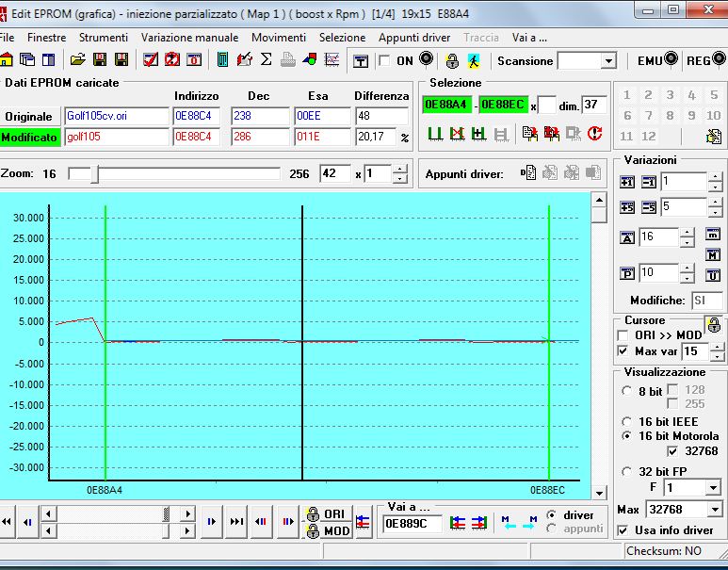Click the home icon in the toolbar
The width and height of the screenshot is (728, 570).
pyautogui.click(x=7, y=60)
